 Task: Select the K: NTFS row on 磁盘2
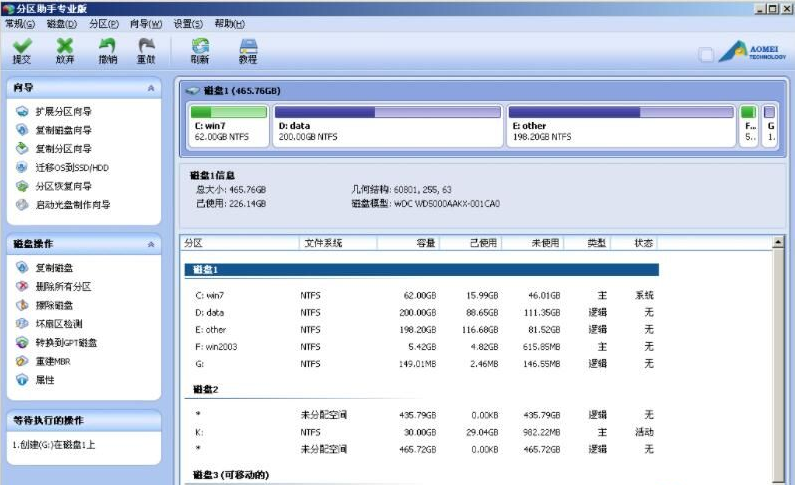pyautogui.click(x=421, y=432)
